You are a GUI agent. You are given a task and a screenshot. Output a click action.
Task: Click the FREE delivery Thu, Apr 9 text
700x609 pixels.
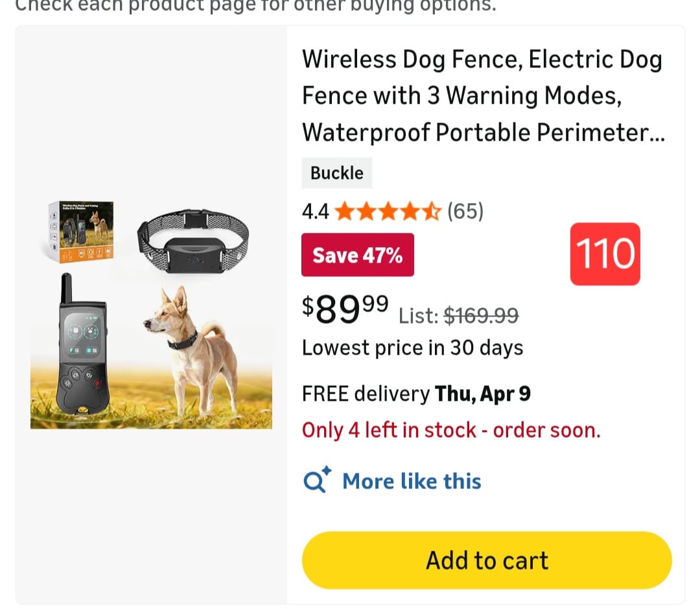pos(416,394)
